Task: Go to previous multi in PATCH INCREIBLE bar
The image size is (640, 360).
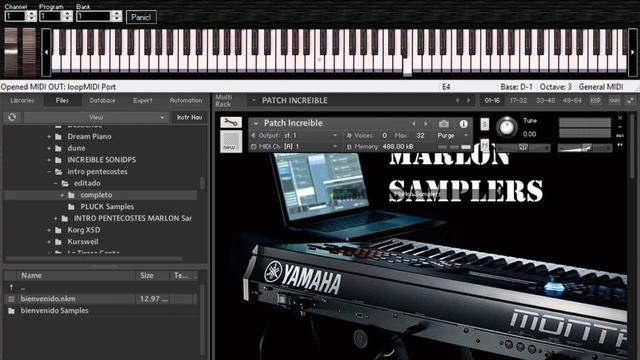Action: click(457, 100)
